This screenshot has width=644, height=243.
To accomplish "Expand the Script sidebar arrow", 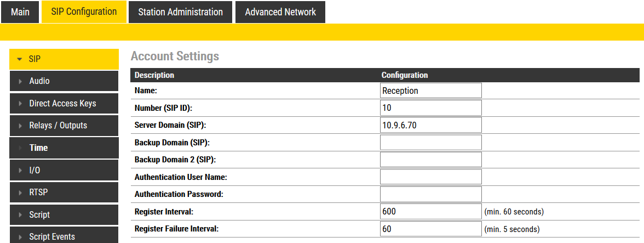I will [20, 215].
